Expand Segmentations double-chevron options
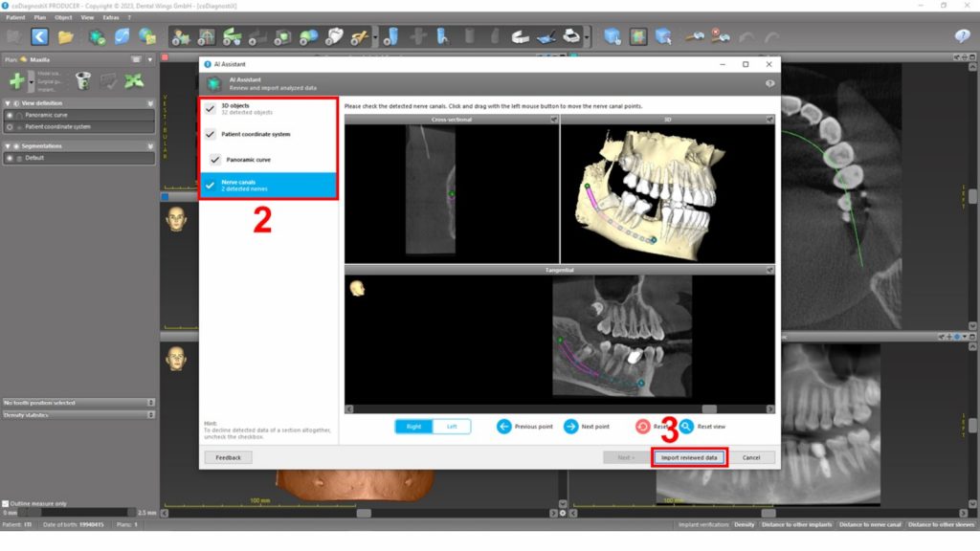This screenshot has height=551, width=980. point(150,146)
